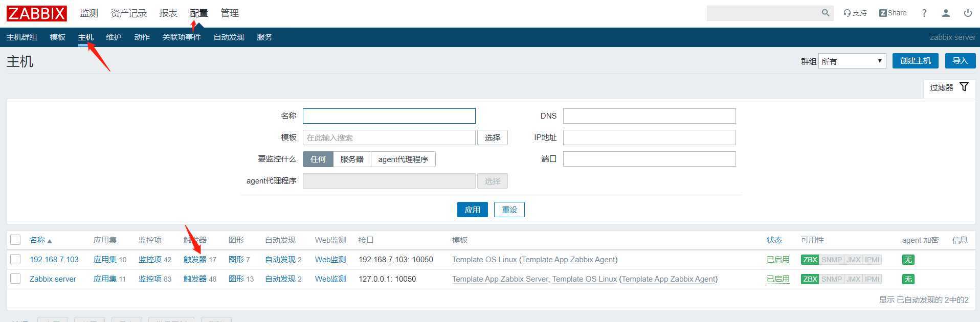Open Zabbix server host link
The height and width of the screenshot is (322, 980).
[x=53, y=279]
